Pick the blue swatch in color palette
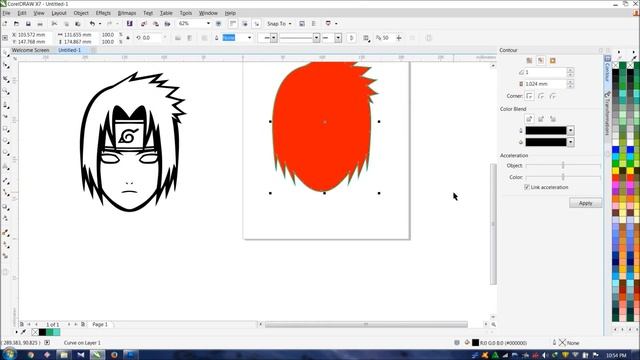The width and height of the screenshot is (640, 360). [616, 150]
